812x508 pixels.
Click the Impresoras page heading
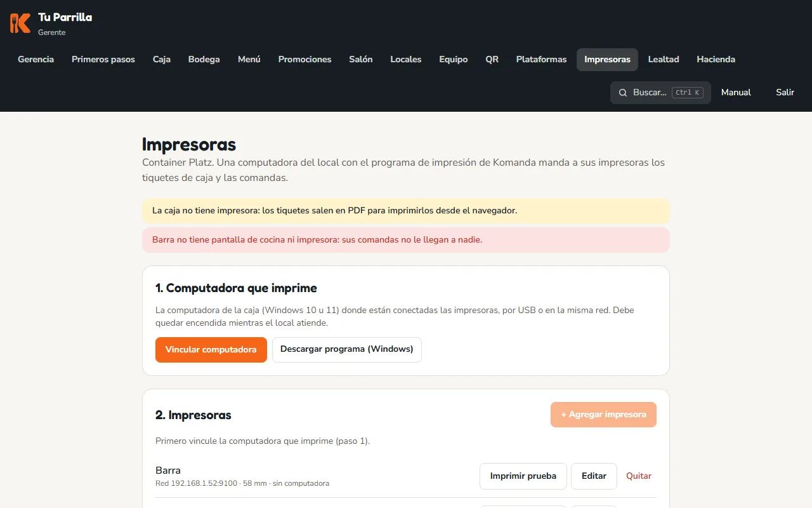189,144
